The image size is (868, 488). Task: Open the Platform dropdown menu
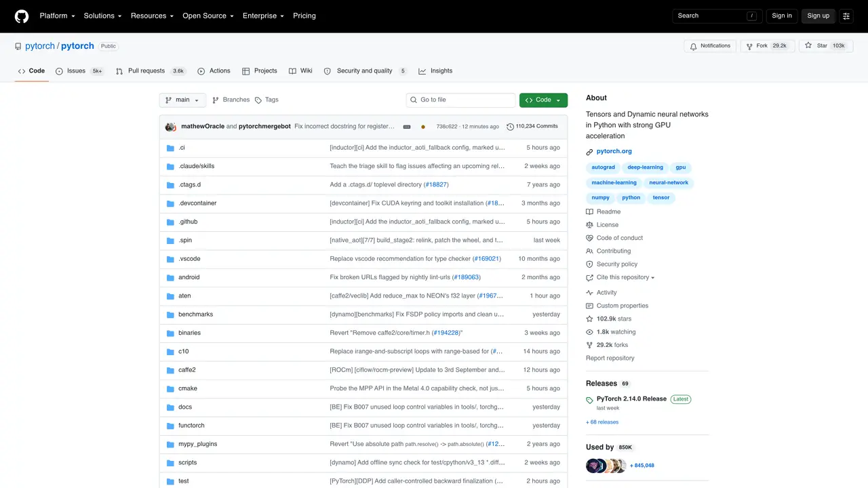58,16
